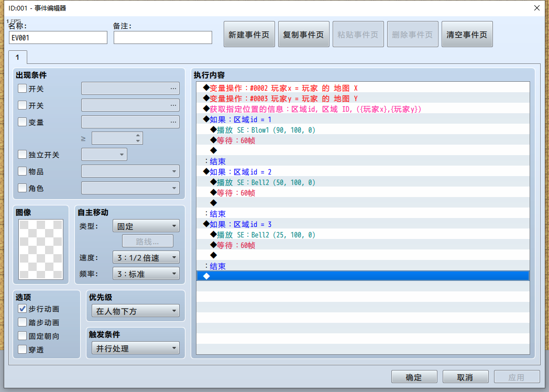Screen dimensions: 549x392
Task: Open the second 开关 selector ellipsis field
Action: (130, 105)
